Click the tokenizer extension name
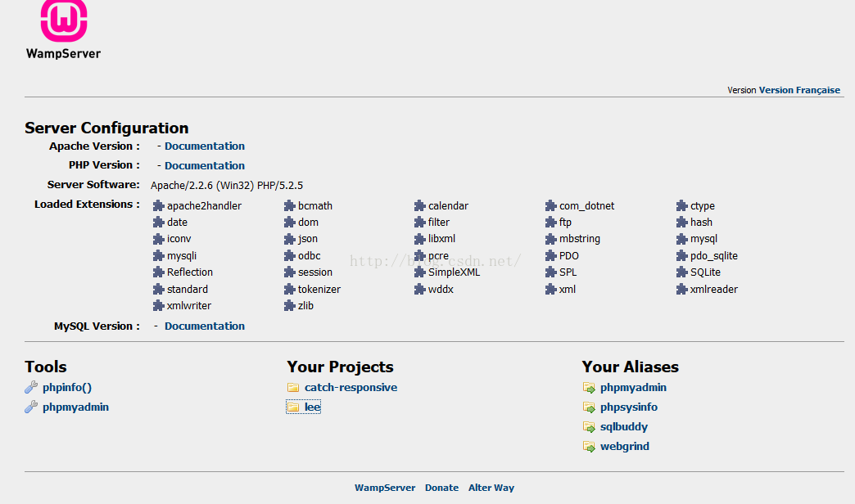 tap(319, 290)
